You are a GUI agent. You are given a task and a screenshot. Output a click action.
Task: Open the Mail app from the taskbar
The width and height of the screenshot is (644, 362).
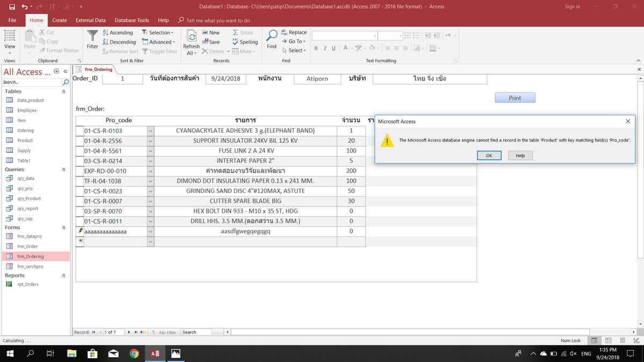113,353
